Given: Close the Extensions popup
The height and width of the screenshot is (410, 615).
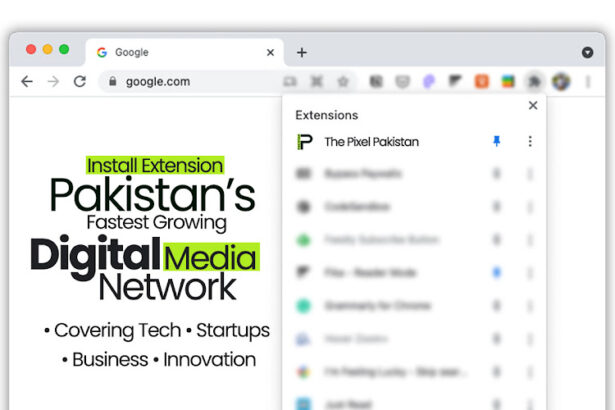Looking at the screenshot, I should tap(533, 106).
